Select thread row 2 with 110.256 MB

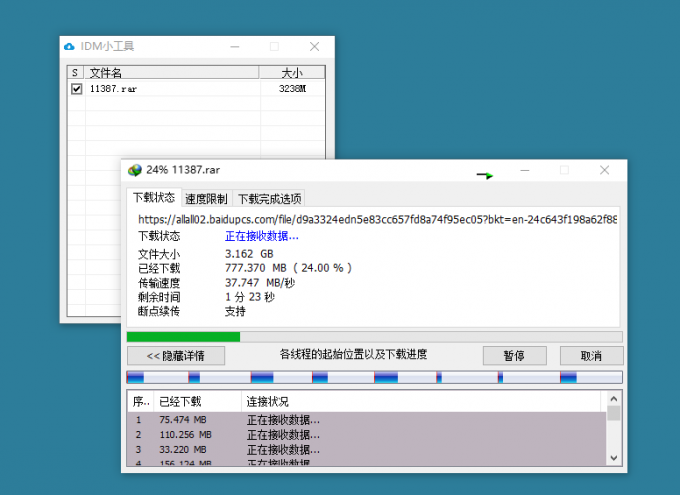(x=367, y=435)
